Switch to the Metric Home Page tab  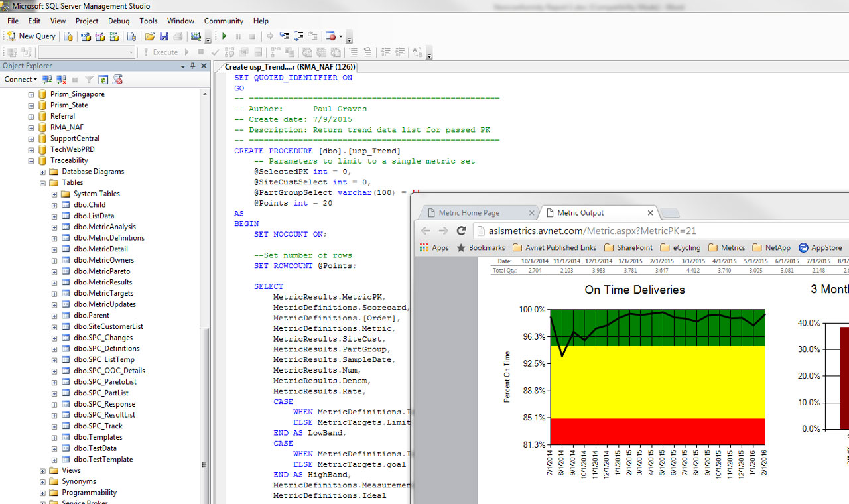coord(469,213)
